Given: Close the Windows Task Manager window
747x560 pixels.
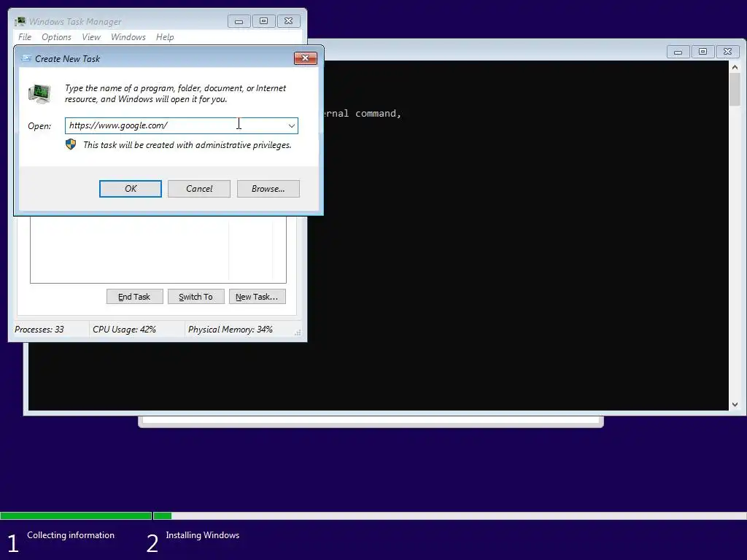Looking at the screenshot, I should [289, 21].
